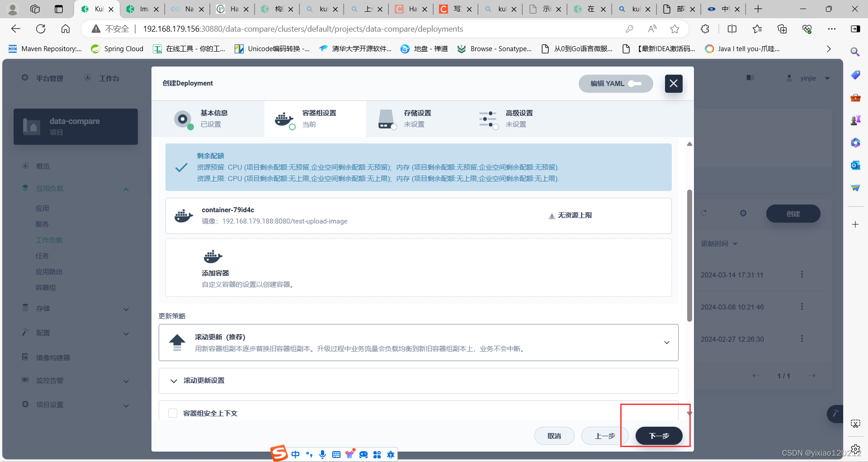
Task: Show more bookmarks chevron
Action: pyautogui.click(x=828, y=49)
